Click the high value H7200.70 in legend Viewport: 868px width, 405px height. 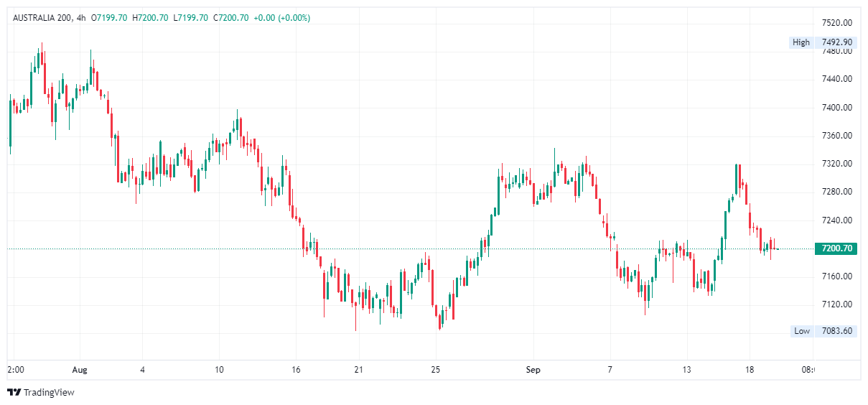[x=150, y=17]
